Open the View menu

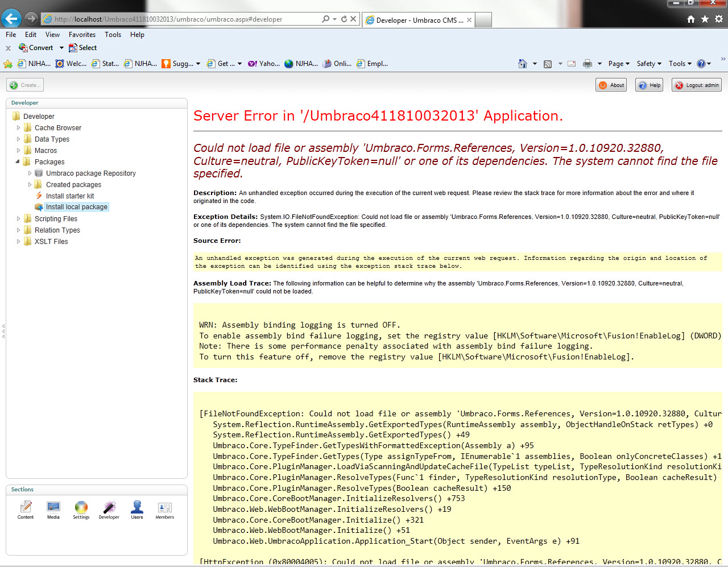tap(52, 35)
